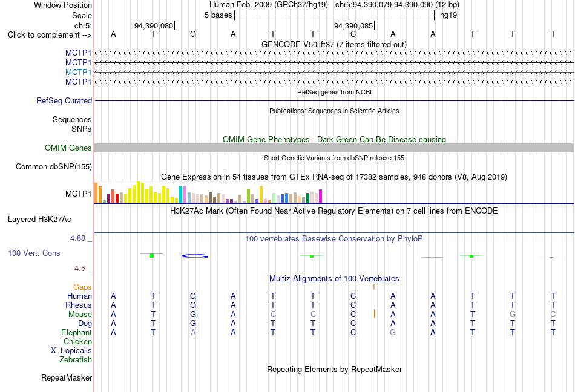The width and height of the screenshot is (575, 392).
Task: Click the 'H3K27Ac Mark' track title
Action: click(x=334, y=211)
